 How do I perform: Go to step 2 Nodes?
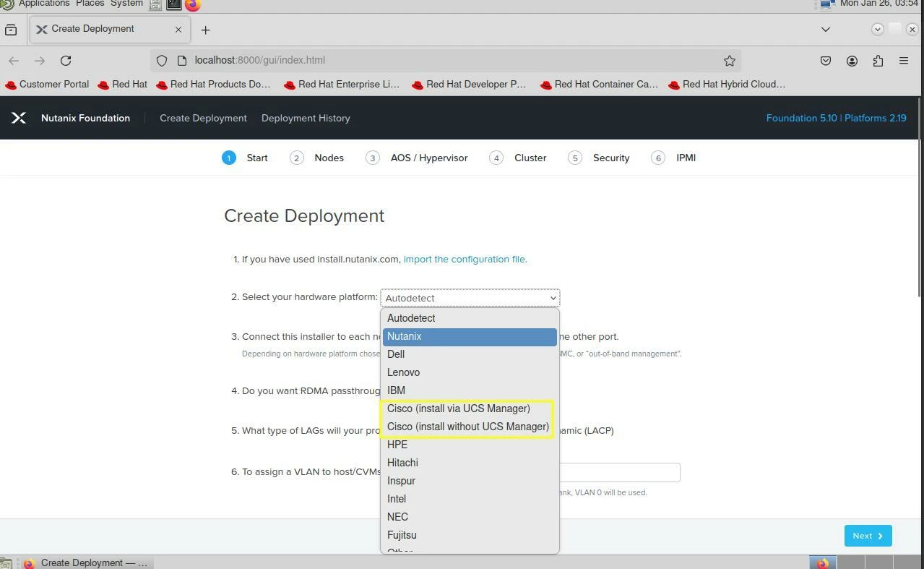[317, 158]
